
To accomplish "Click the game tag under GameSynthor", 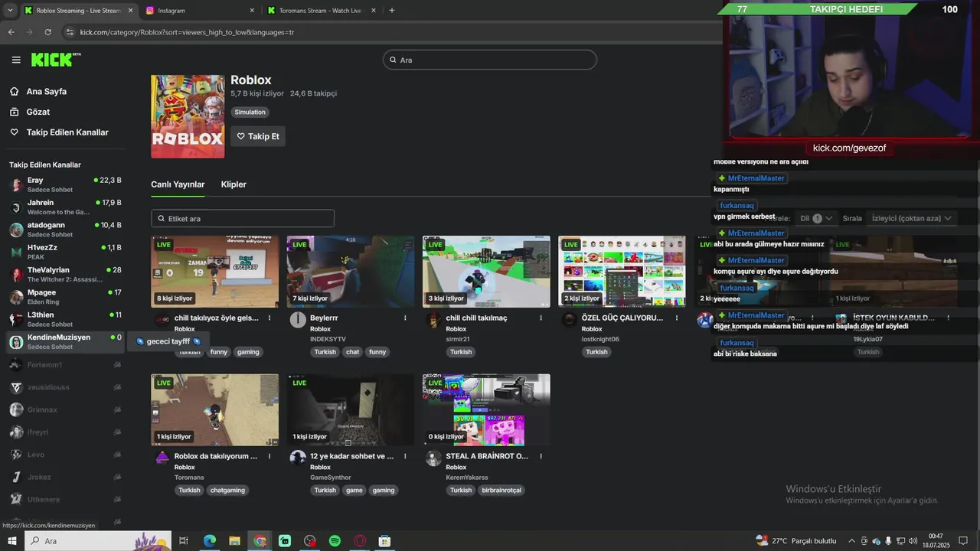I will point(354,491).
